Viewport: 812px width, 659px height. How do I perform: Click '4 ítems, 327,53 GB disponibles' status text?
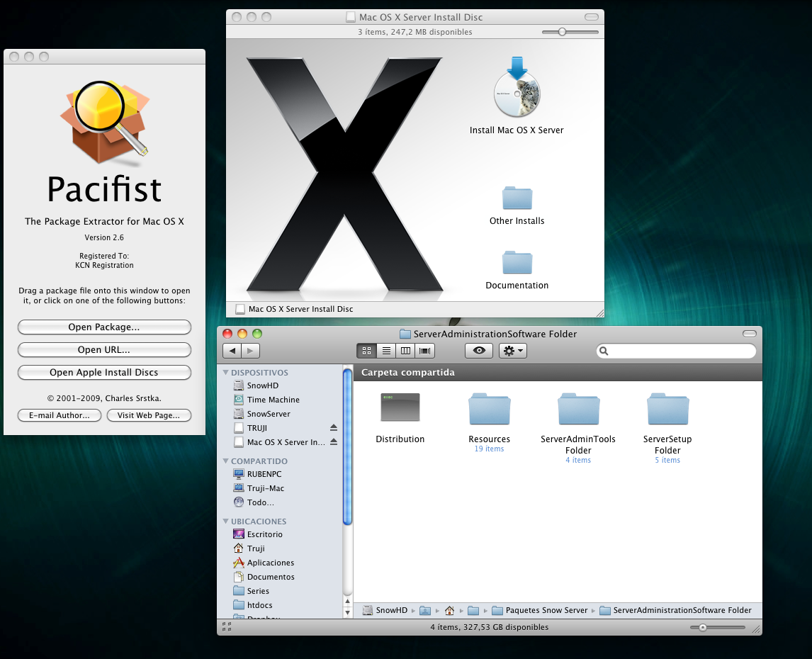click(x=490, y=627)
